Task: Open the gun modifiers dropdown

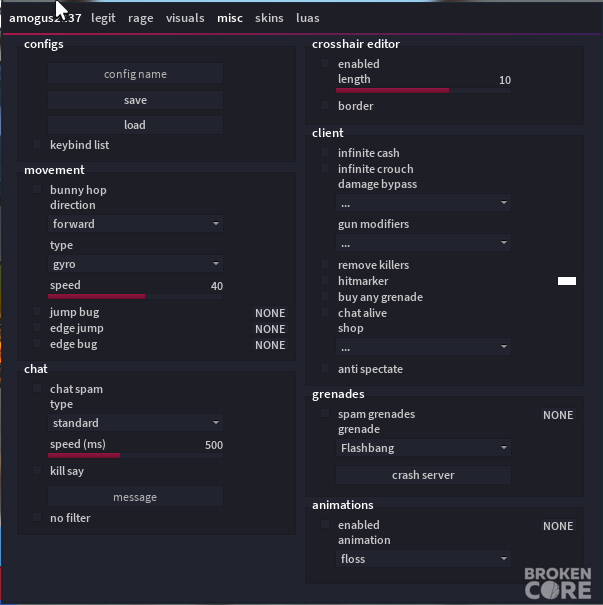Action: pyautogui.click(x=424, y=243)
